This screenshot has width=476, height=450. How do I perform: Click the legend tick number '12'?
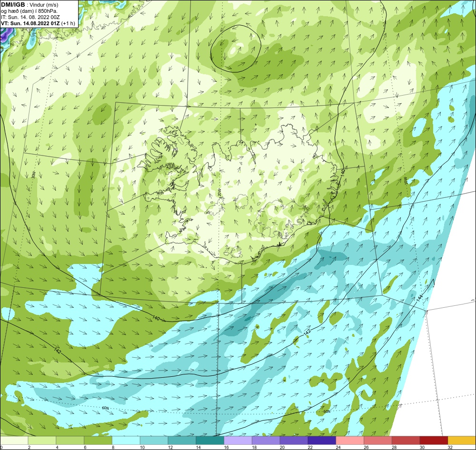[x=170, y=447]
